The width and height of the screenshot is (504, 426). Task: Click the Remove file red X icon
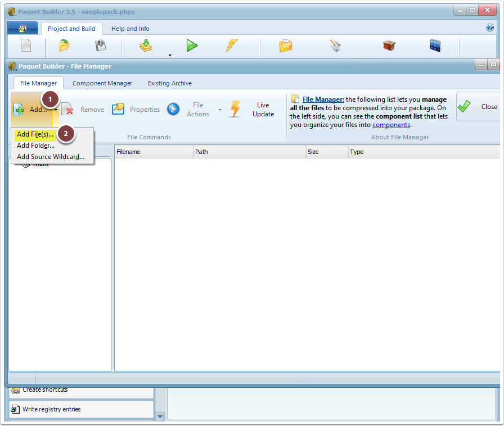point(67,109)
